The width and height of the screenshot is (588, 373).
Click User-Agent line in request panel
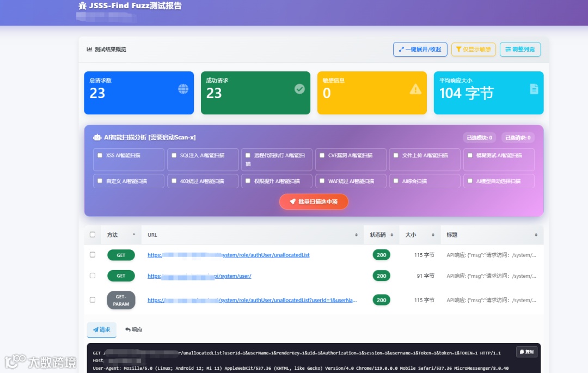point(301,368)
